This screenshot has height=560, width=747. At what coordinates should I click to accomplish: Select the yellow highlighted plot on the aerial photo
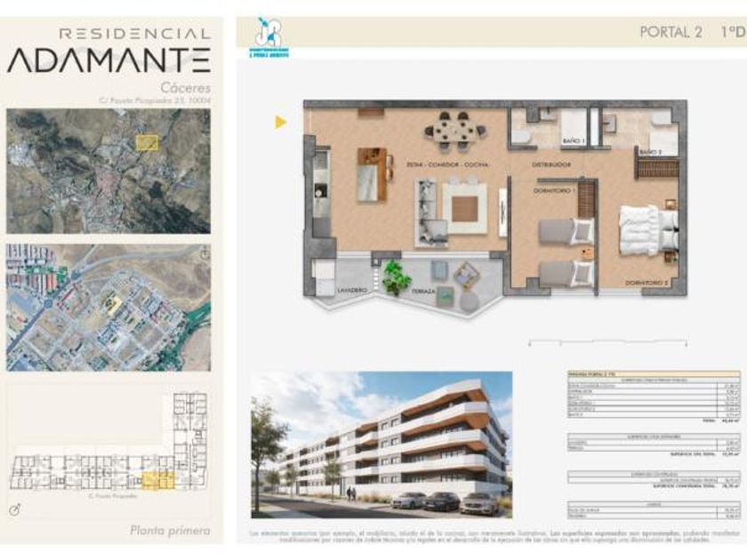pyautogui.click(x=147, y=143)
